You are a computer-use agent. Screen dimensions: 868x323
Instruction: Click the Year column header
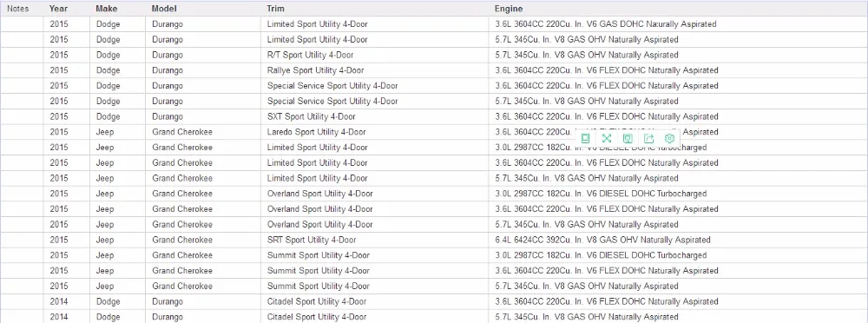(x=59, y=9)
